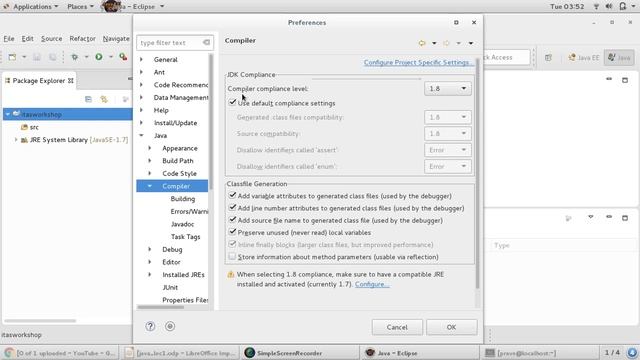This screenshot has height=360, width=640.
Task: Open the Refactor menu in Eclipse
Action: 82,38
